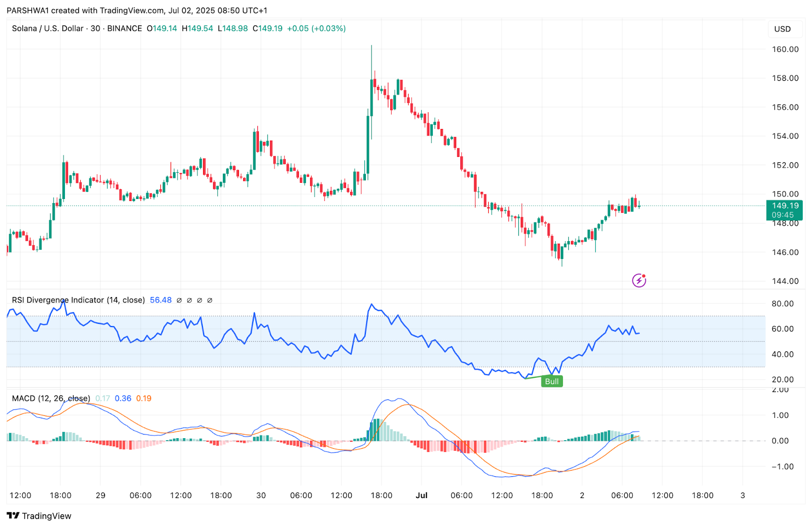Click the RSI 60.00 axis label
The width and height of the screenshot is (812, 527).
783,329
